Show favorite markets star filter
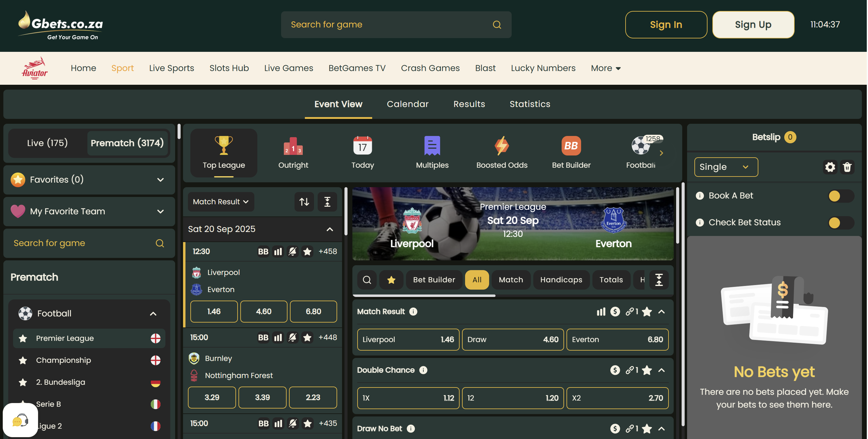 [x=391, y=280]
